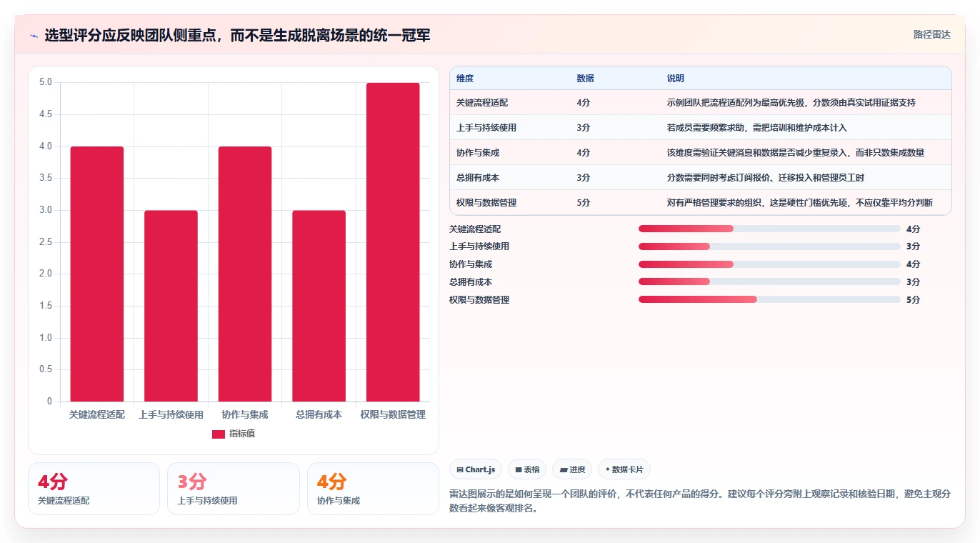
Task: Click the 协作与集成 progress bar
Action: pos(769,264)
